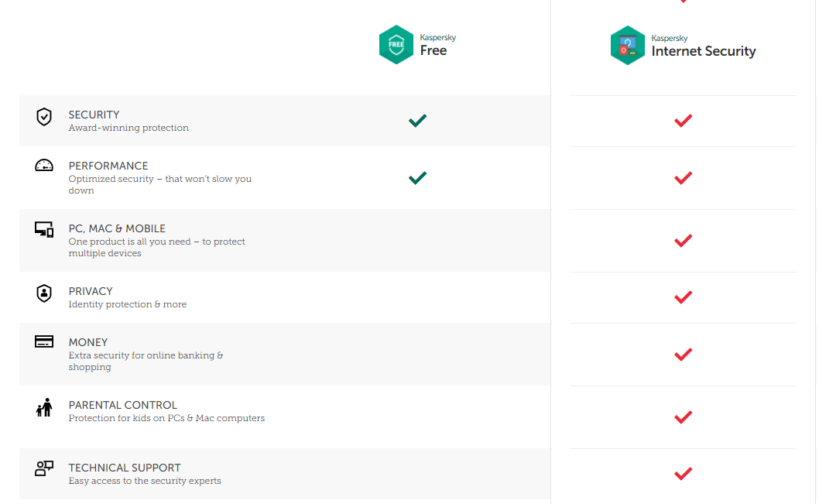Click the Kaspersky Internet Security hexagon logo

point(627,46)
